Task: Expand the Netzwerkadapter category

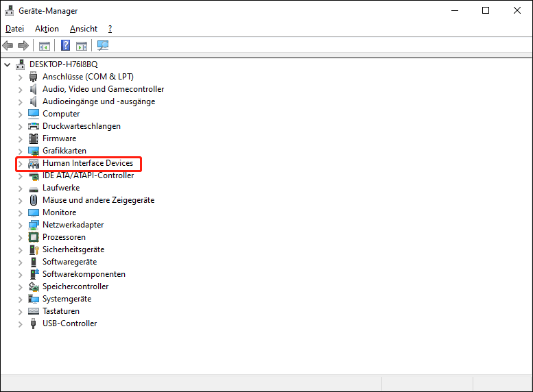Action: [x=20, y=225]
